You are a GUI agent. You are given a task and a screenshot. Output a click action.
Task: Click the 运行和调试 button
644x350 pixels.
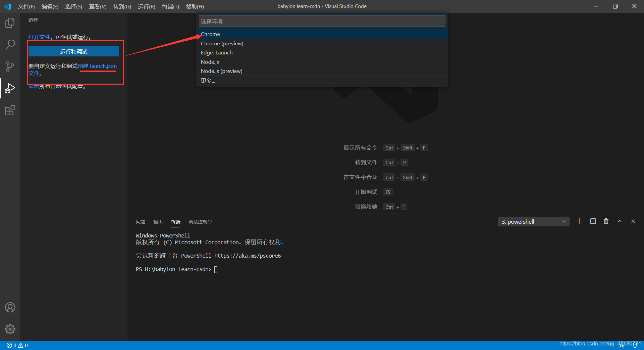(x=74, y=51)
